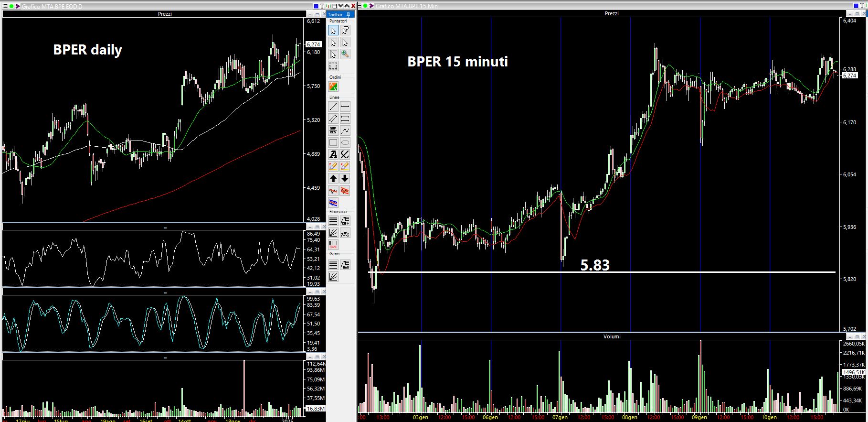Activate the text annotation A tool
The image size is (868, 422).
coord(333,154)
